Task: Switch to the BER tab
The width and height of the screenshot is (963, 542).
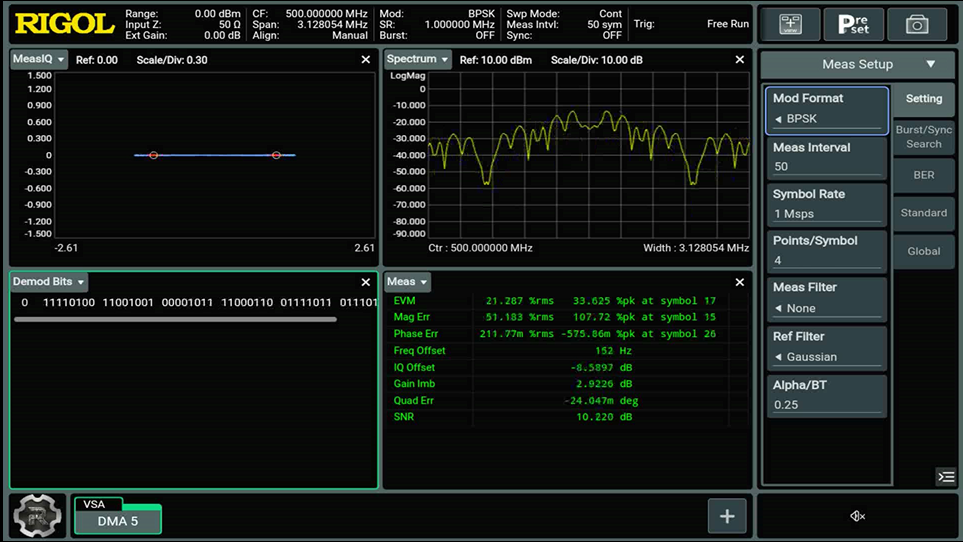Action: pos(924,175)
